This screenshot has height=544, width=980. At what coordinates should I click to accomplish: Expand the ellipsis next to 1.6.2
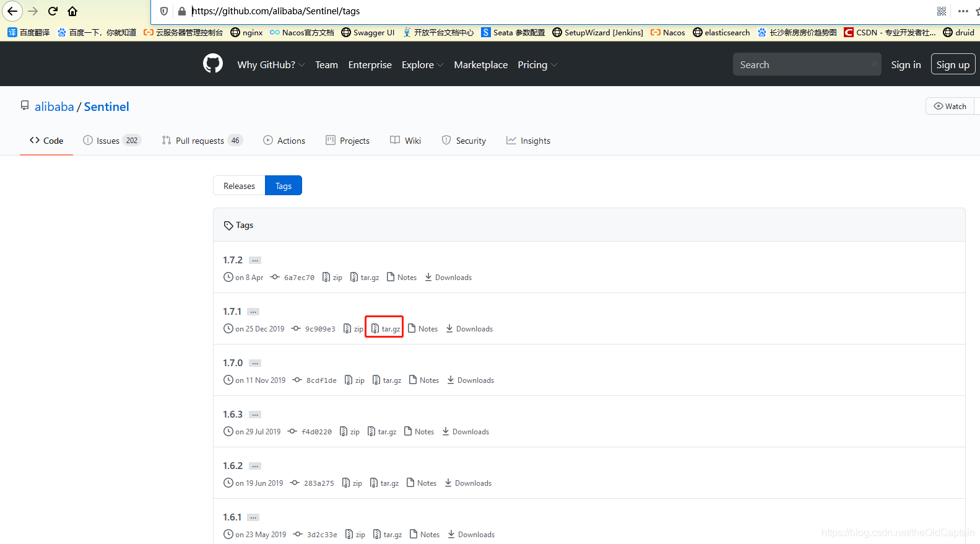point(255,467)
